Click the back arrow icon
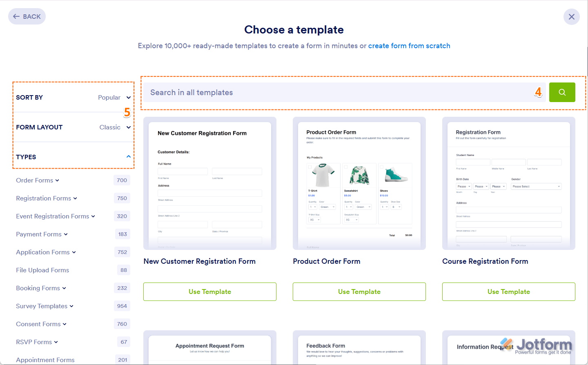 (x=17, y=16)
